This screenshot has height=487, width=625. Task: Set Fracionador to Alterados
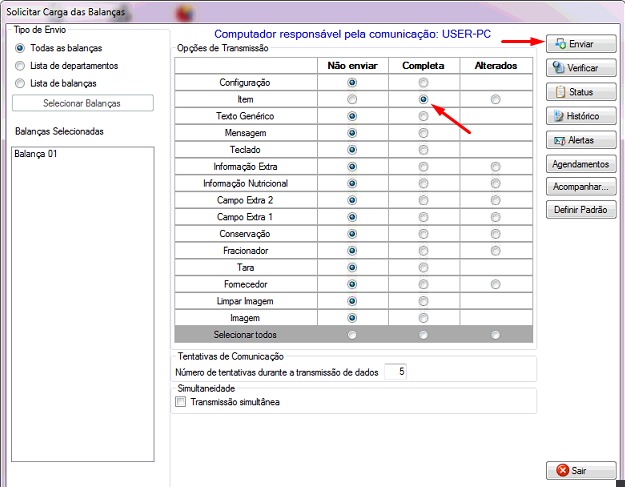click(x=495, y=251)
